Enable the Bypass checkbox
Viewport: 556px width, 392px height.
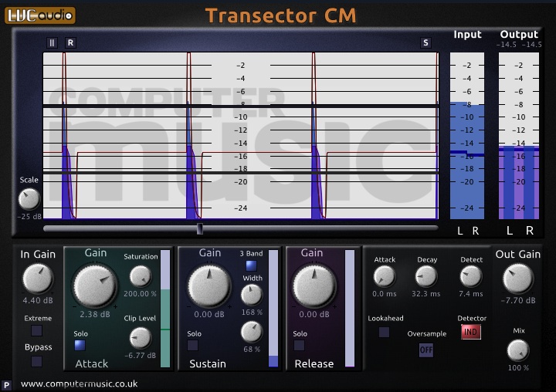[36, 361]
